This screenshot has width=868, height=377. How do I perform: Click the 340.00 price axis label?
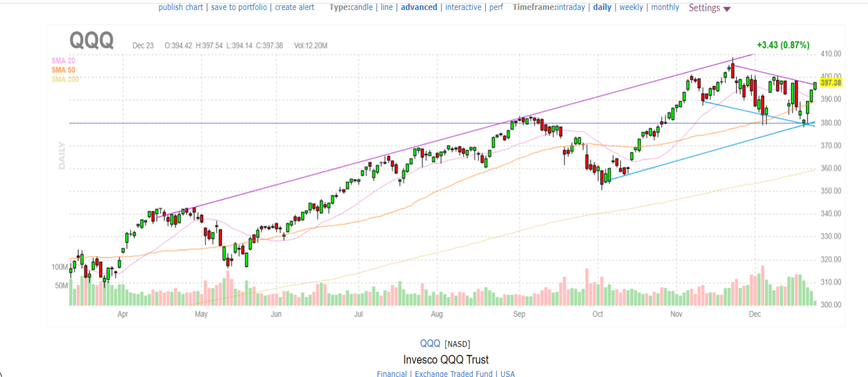click(831, 214)
